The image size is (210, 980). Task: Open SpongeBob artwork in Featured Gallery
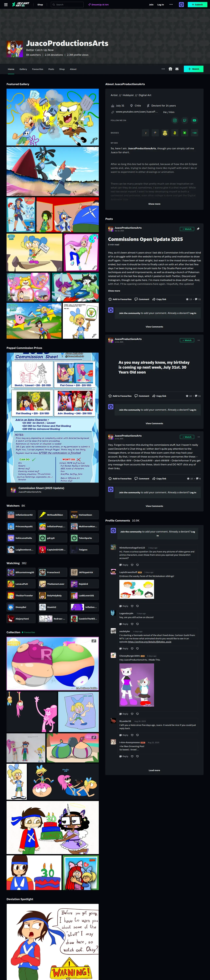click(53, 117)
